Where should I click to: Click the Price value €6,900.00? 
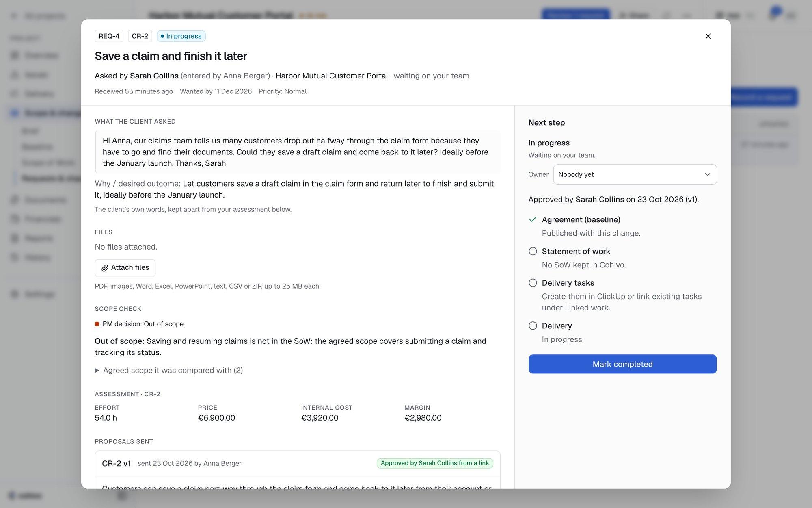pyautogui.click(x=216, y=418)
